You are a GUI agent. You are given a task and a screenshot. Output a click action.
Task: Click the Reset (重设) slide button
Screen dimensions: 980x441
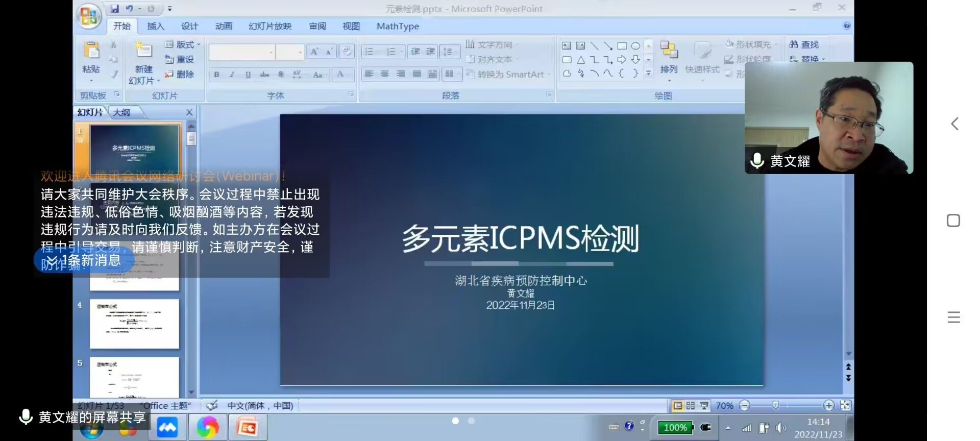click(x=180, y=60)
